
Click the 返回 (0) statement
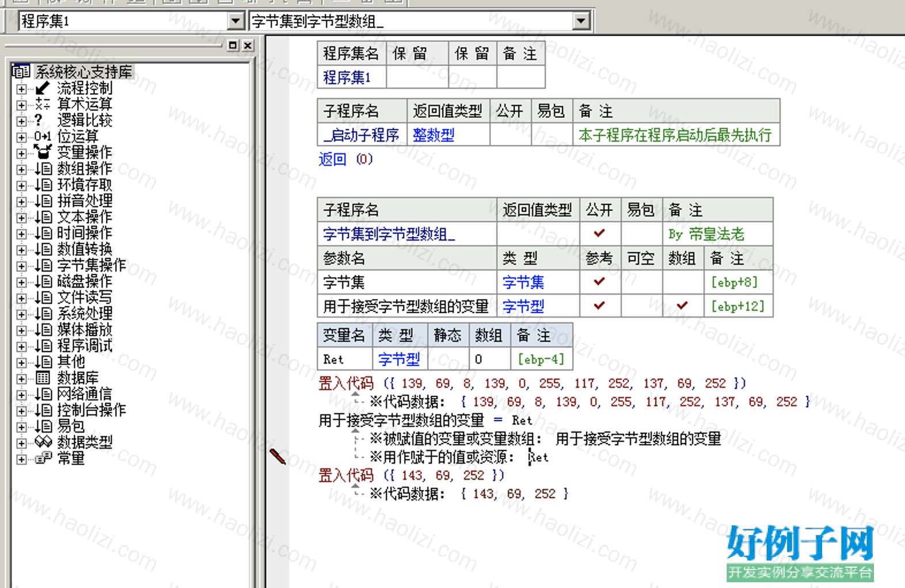pos(346,159)
